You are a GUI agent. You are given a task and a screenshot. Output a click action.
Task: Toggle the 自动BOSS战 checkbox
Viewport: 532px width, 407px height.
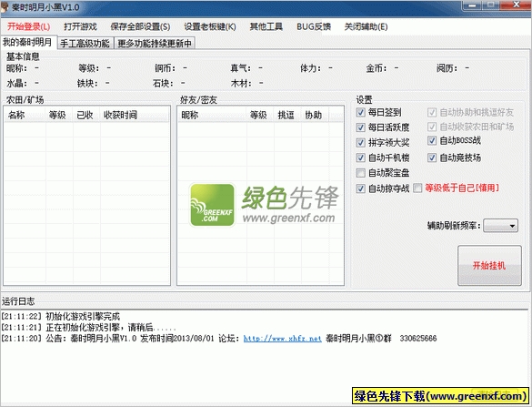432,140
